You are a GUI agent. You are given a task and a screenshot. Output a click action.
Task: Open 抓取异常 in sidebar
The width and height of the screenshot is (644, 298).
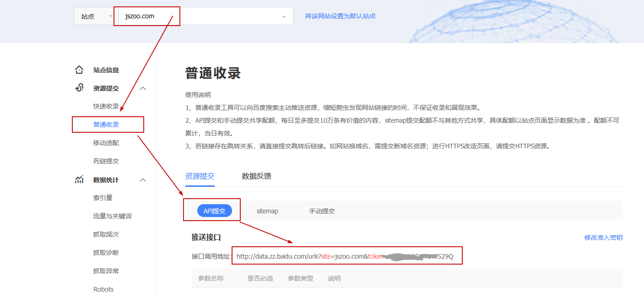[106, 271]
